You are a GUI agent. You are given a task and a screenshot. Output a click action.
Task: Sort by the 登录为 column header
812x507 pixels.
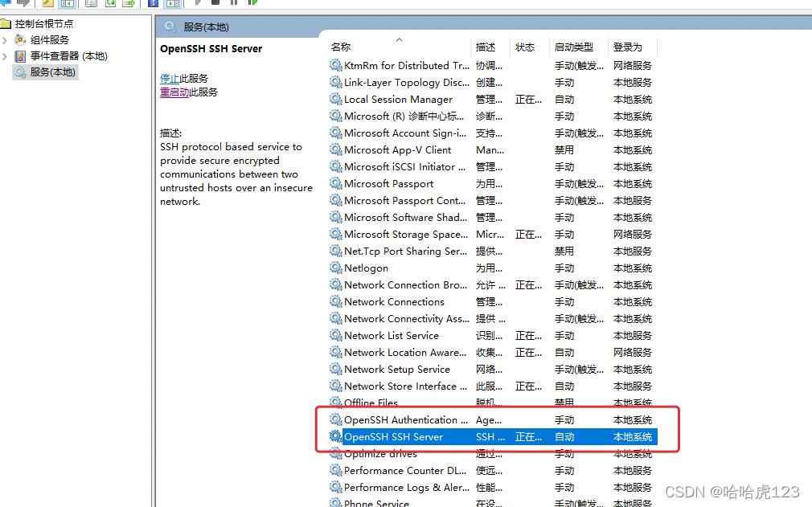628,47
